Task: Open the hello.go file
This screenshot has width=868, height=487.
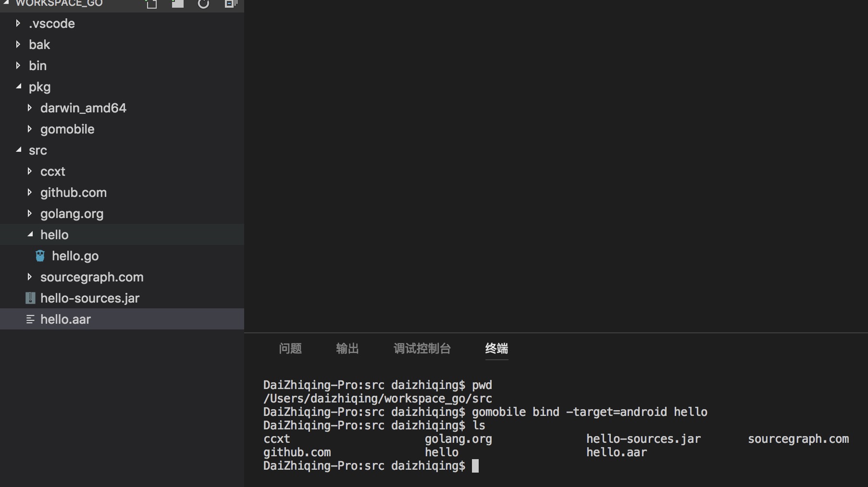Action: coord(75,256)
